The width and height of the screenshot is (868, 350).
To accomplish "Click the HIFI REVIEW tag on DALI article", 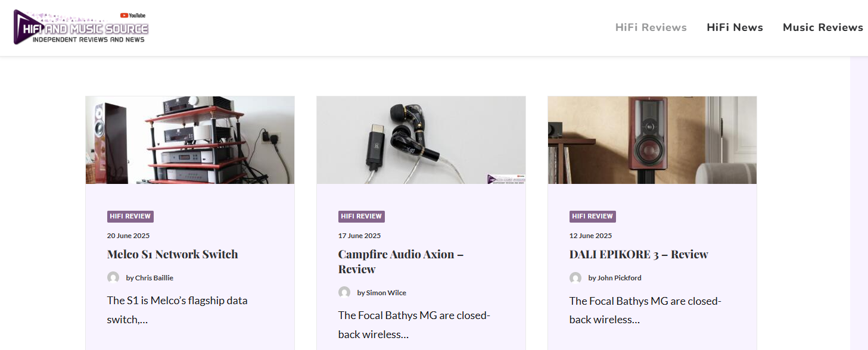I will (593, 216).
